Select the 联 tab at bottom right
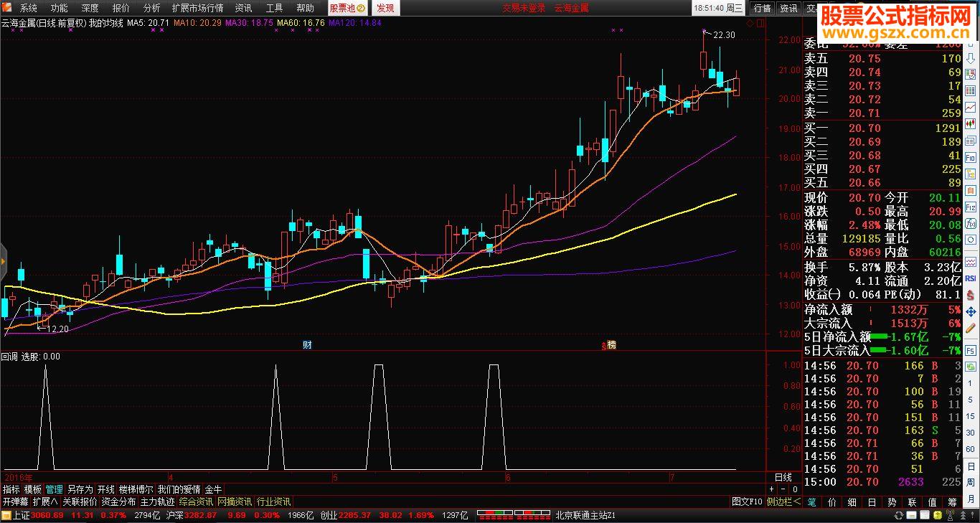 point(912,501)
